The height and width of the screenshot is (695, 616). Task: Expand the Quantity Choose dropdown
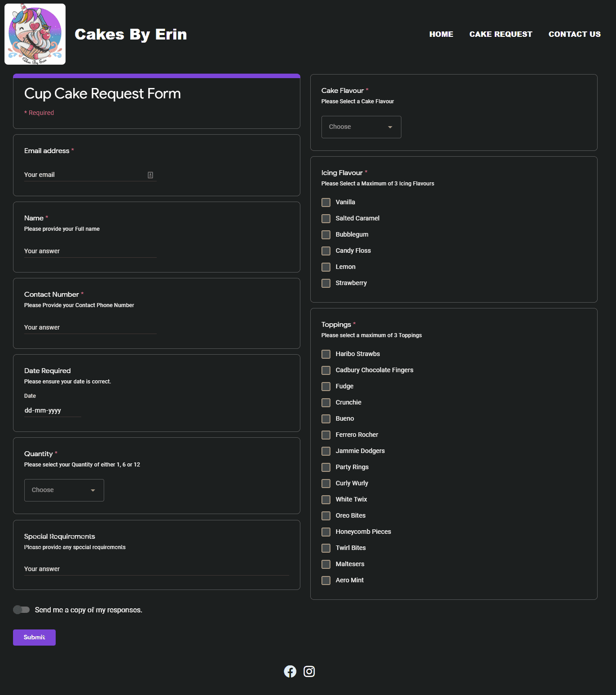(x=64, y=490)
